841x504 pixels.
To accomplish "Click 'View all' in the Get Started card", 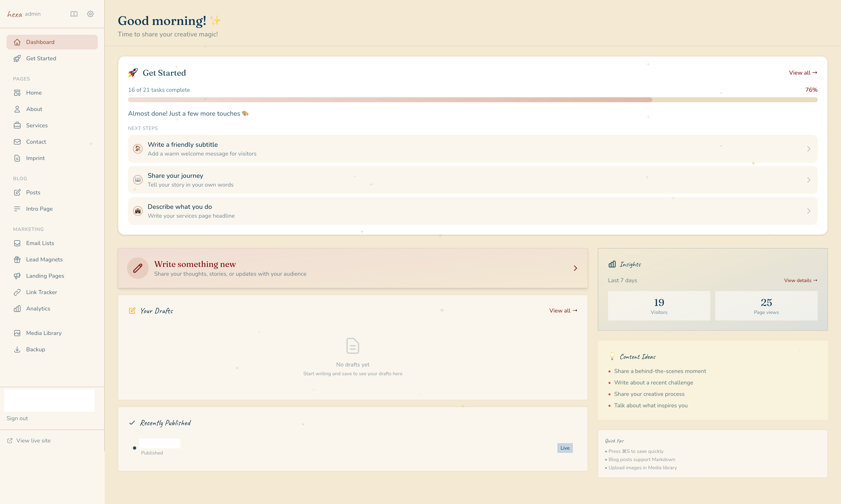I will [x=803, y=73].
